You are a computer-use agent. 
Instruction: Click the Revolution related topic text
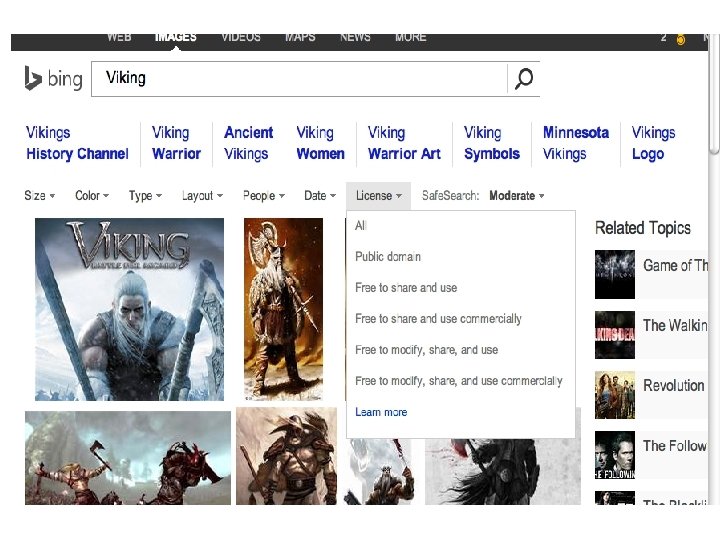pos(674,386)
